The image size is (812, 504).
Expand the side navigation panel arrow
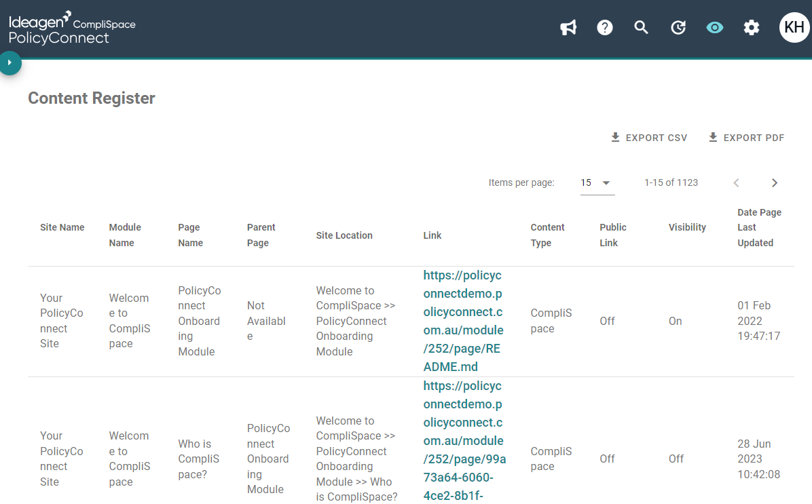(10, 62)
